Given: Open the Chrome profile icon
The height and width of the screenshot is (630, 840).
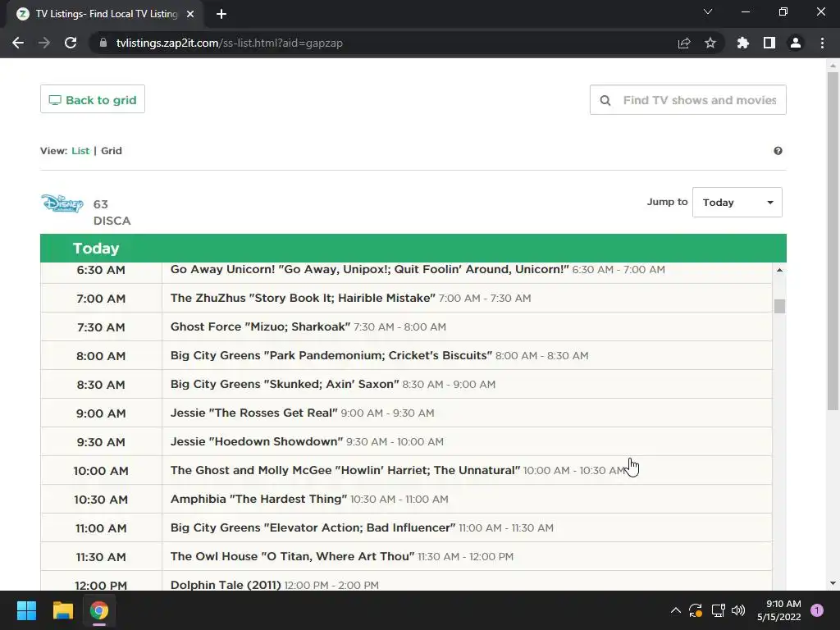Looking at the screenshot, I should (x=796, y=43).
